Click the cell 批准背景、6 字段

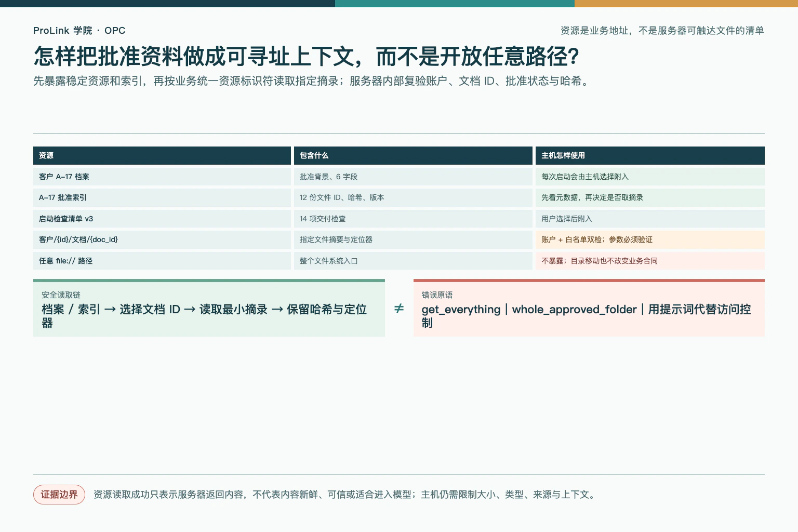pyautogui.click(x=413, y=177)
